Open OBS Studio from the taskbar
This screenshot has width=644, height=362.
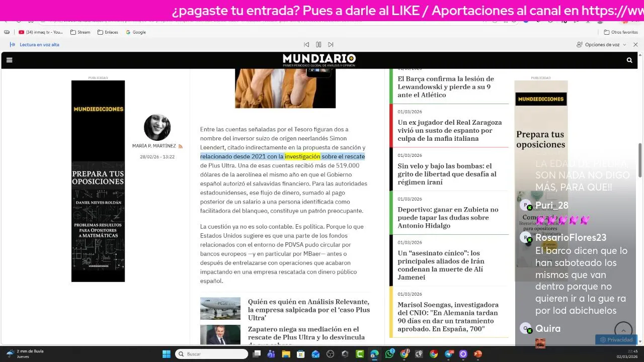(x=330, y=354)
